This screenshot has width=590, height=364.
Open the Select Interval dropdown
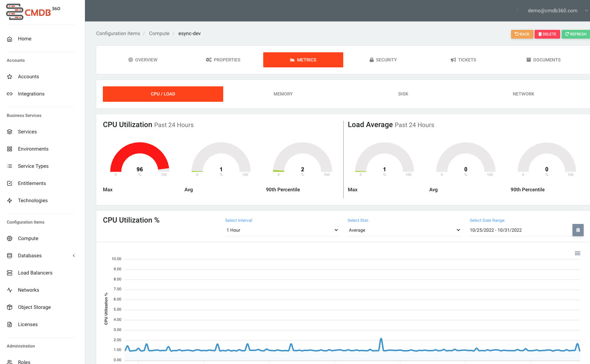pos(282,230)
